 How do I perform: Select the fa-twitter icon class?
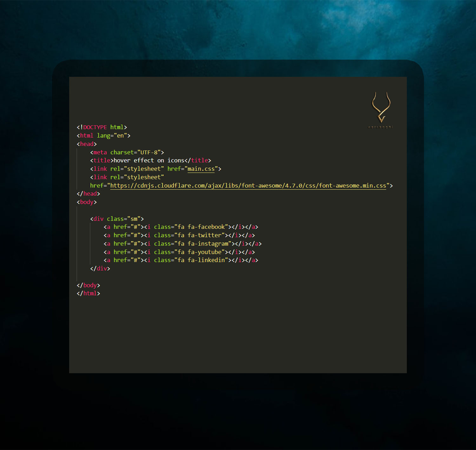[x=205, y=235]
